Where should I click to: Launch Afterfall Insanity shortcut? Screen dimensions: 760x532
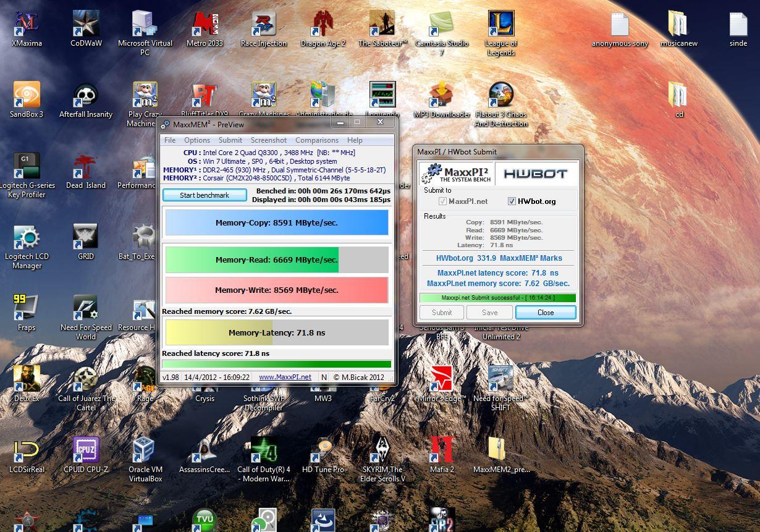pos(86,99)
